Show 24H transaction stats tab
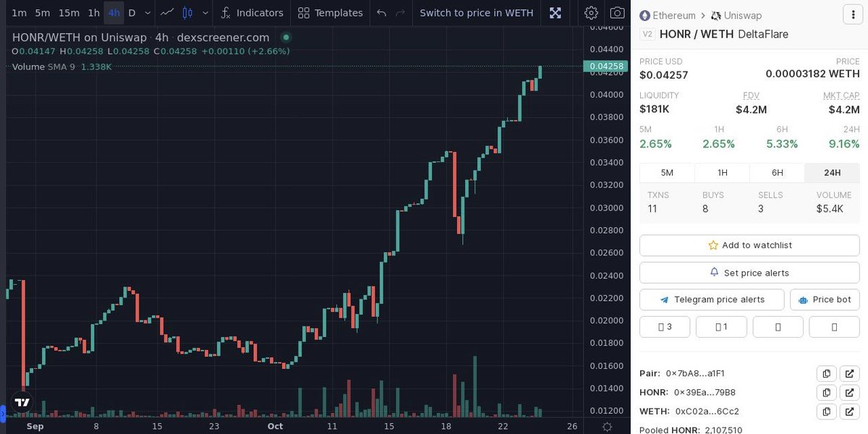Viewport: 868px width, 434px height. (x=832, y=172)
